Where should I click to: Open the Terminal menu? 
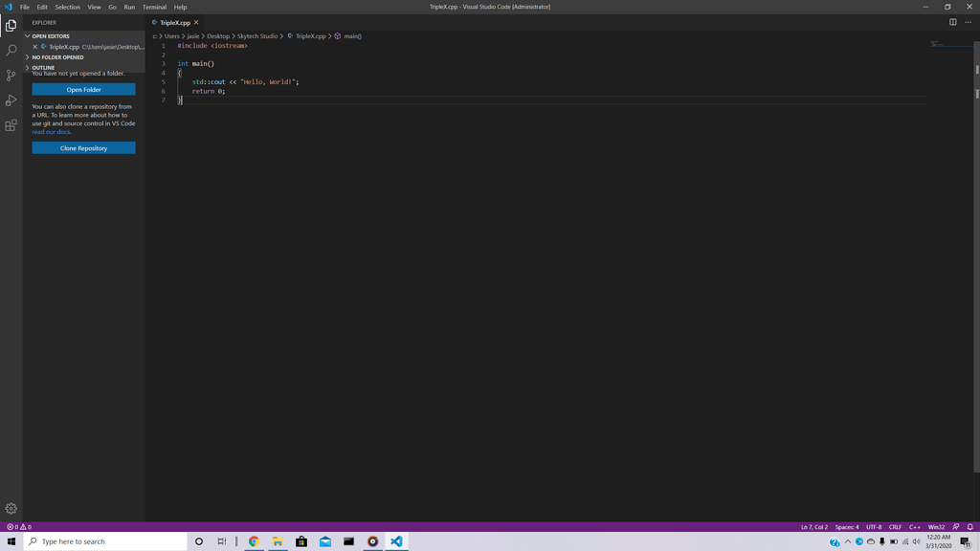point(154,7)
